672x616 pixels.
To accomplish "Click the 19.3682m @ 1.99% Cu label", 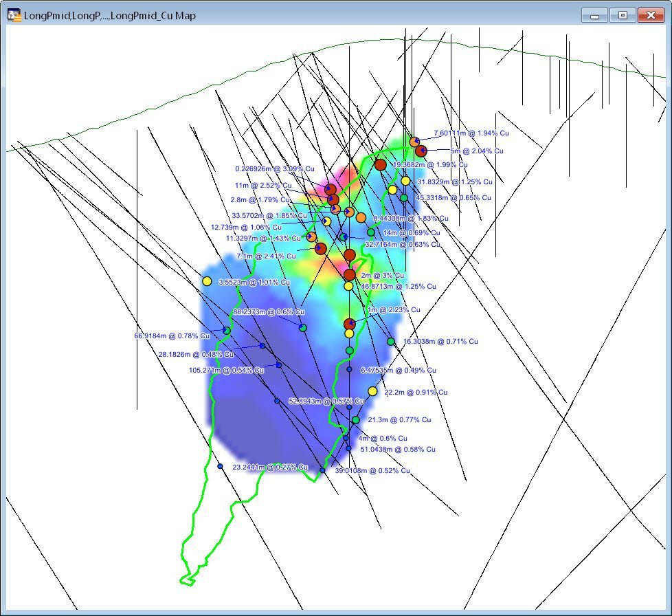I will (429, 165).
